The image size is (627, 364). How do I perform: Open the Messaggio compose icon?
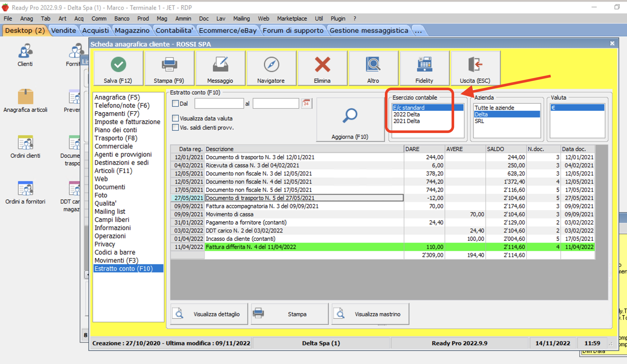220,65
